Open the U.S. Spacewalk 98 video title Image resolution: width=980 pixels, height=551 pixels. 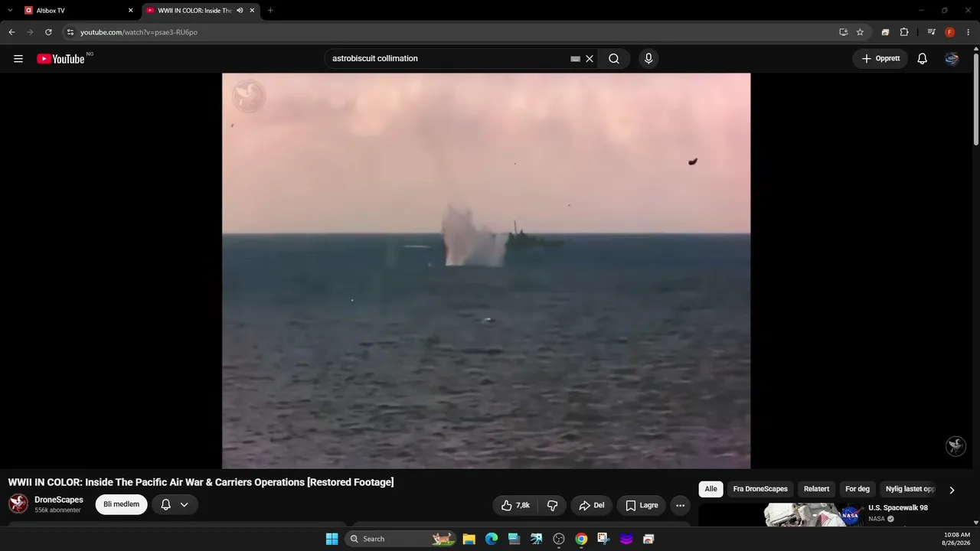click(x=898, y=508)
